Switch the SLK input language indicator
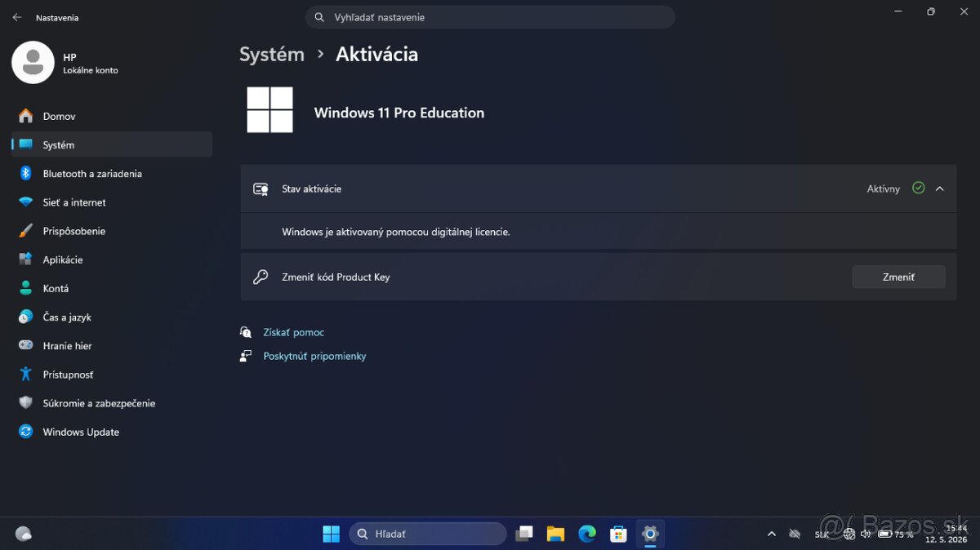This screenshot has height=550, width=980. point(822,534)
